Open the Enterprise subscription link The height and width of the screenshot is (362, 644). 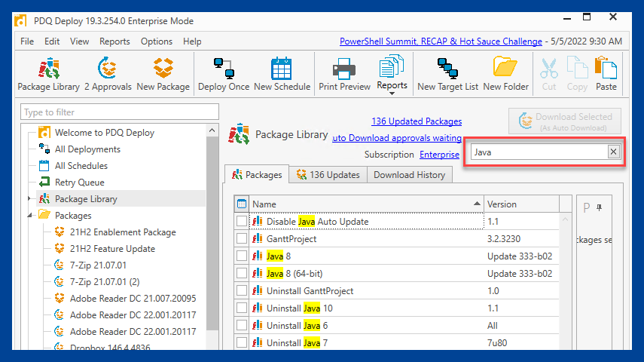[x=439, y=155]
